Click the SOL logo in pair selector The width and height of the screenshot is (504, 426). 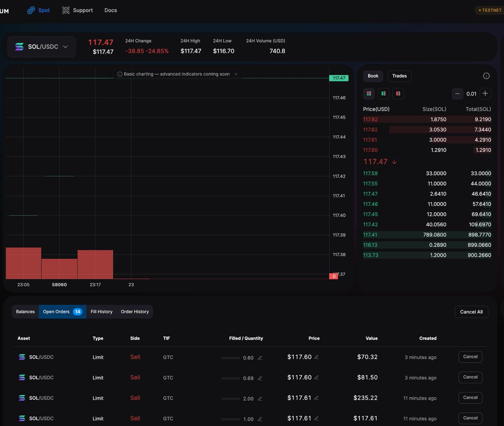coord(19,46)
